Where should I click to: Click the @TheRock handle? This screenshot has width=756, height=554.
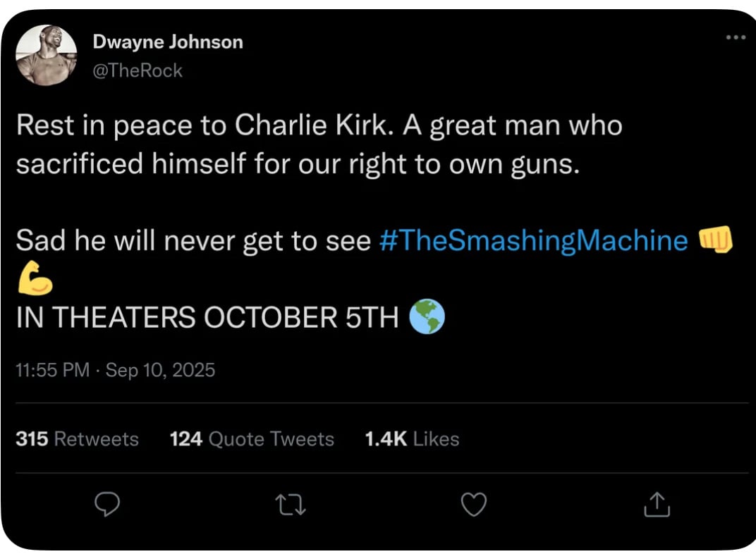click(x=138, y=70)
